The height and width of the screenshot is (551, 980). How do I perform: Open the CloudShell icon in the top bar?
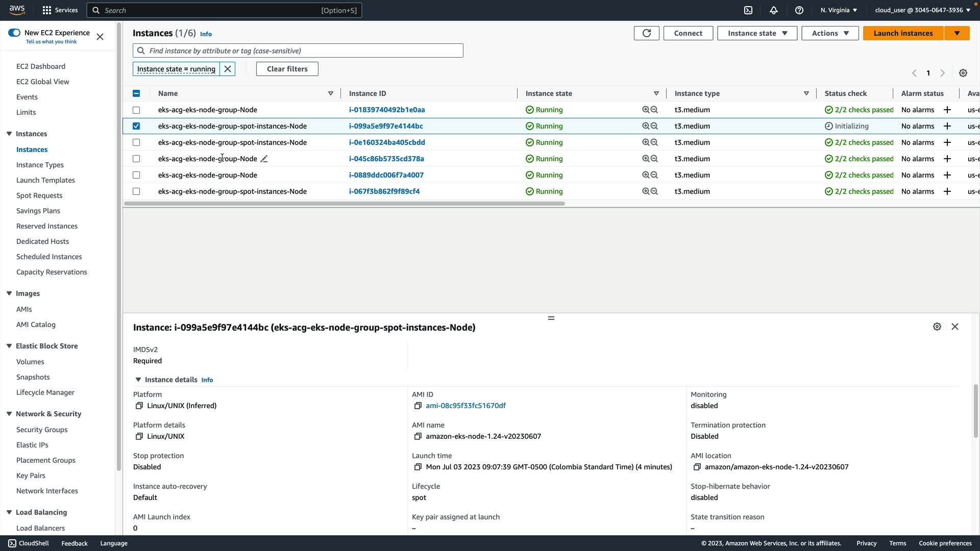[x=748, y=10]
